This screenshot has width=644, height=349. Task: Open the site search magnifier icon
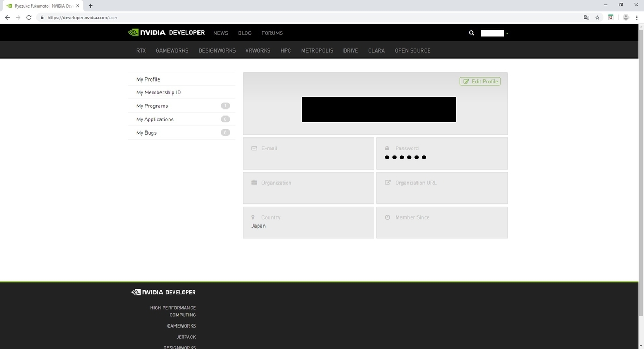[471, 33]
